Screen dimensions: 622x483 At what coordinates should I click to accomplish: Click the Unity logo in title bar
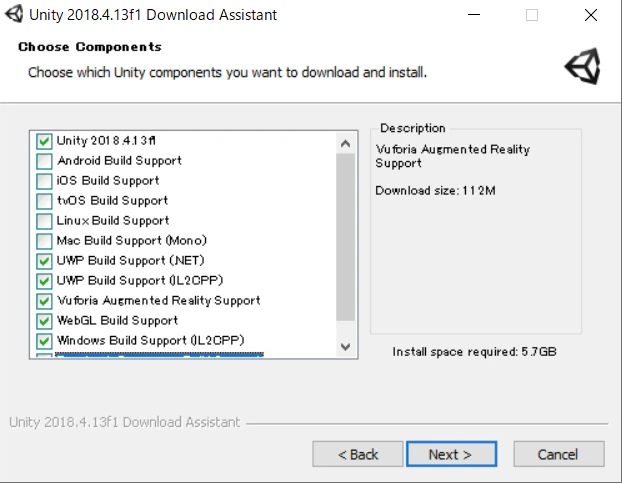pyautogui.click(x=14, y=14)
